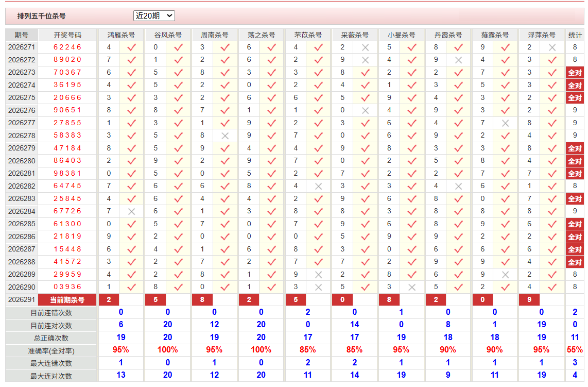Click the 葹露杀号 column header
Screen dimensions: 588x387
[495, 35]
